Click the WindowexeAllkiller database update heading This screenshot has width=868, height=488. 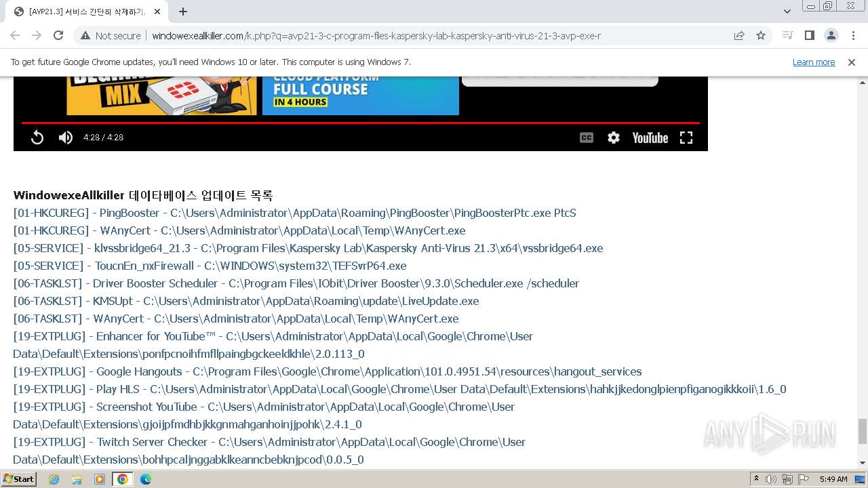(x=143, y=195)
